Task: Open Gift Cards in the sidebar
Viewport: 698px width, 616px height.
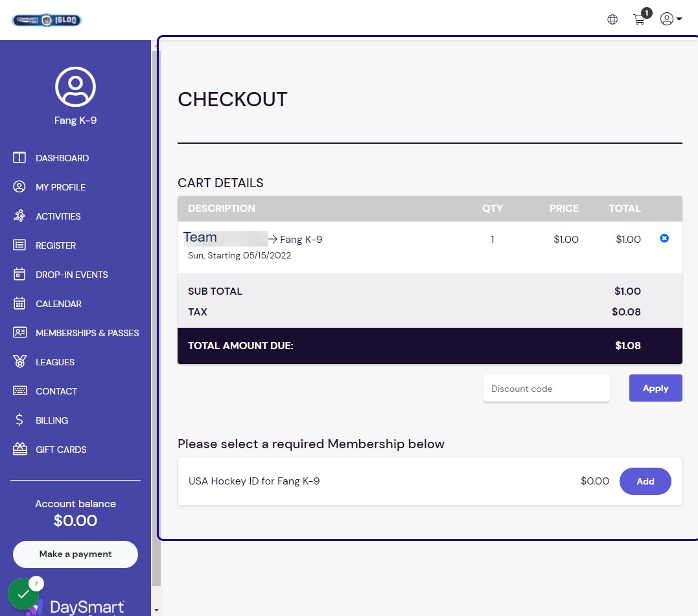Action: pyautogui.click(x=61, y=450)
